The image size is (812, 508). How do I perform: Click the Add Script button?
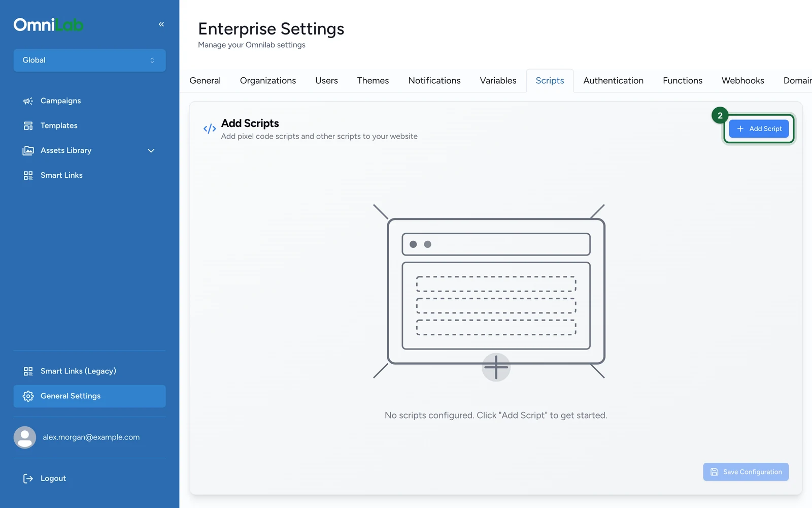759,129
